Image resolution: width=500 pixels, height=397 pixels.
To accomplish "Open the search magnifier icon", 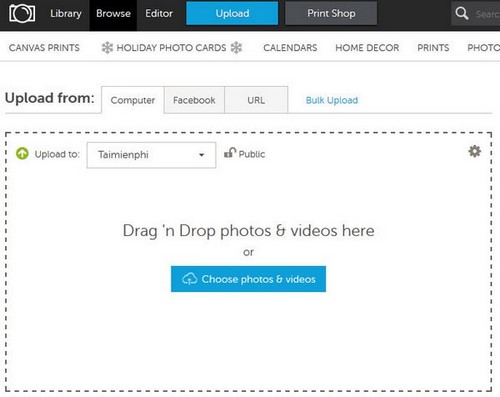I will (x=462, y=14).
